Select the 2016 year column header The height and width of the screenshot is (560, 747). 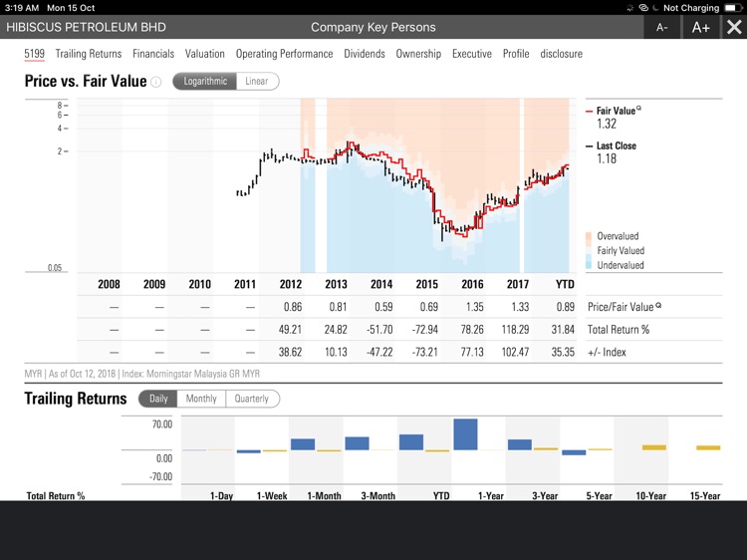(x=472, y=284)
